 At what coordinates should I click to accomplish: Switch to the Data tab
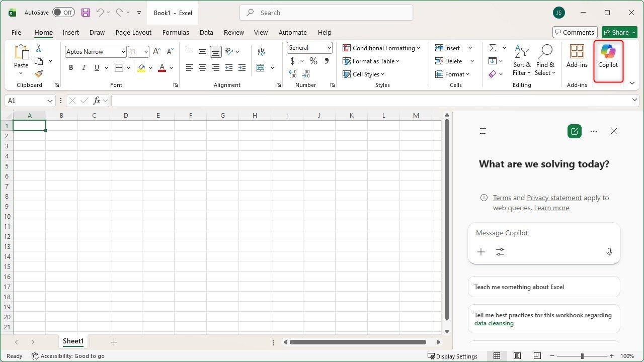(206, 32)
